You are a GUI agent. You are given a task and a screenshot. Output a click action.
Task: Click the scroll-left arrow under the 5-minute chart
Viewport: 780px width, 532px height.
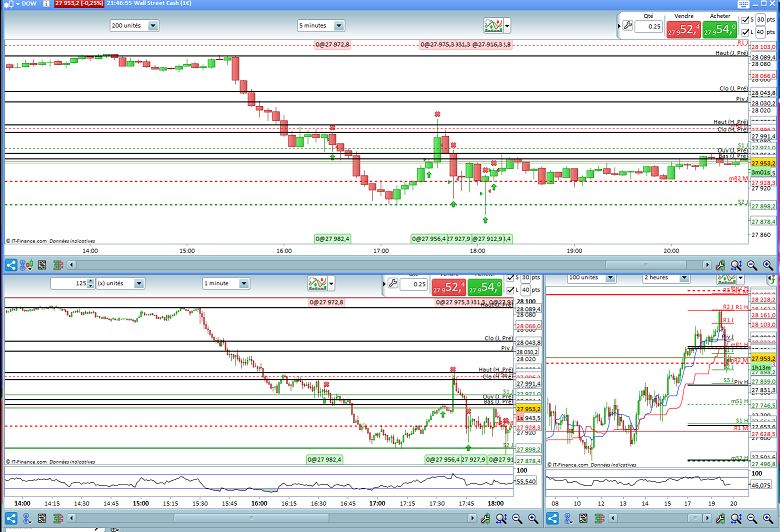[x=71, y=265]
